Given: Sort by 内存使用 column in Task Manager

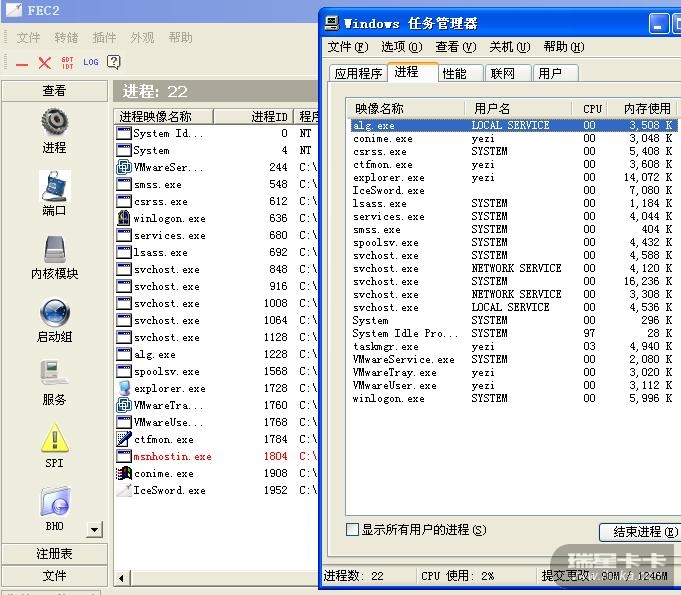Looking at the screenshot, I should click(x=644, y=108).
